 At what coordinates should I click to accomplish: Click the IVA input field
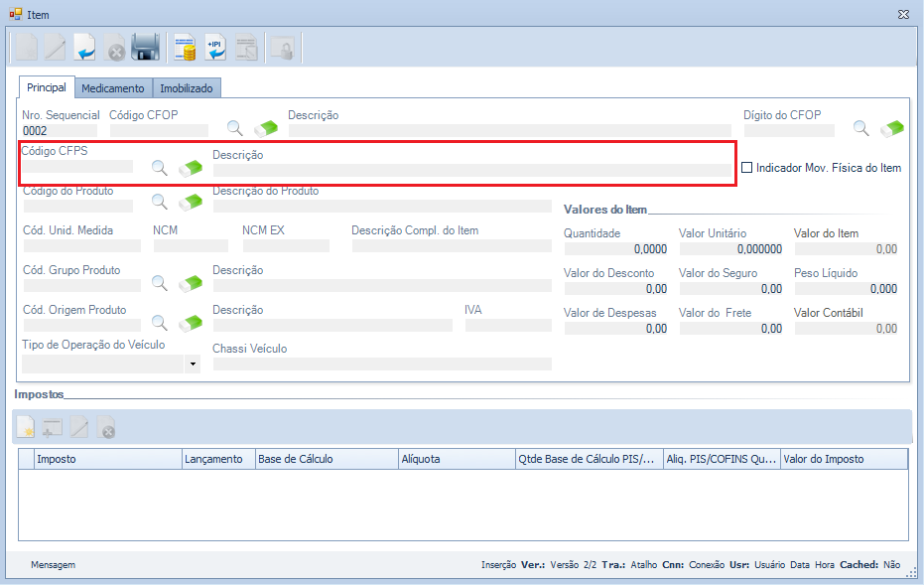point(508,325)
